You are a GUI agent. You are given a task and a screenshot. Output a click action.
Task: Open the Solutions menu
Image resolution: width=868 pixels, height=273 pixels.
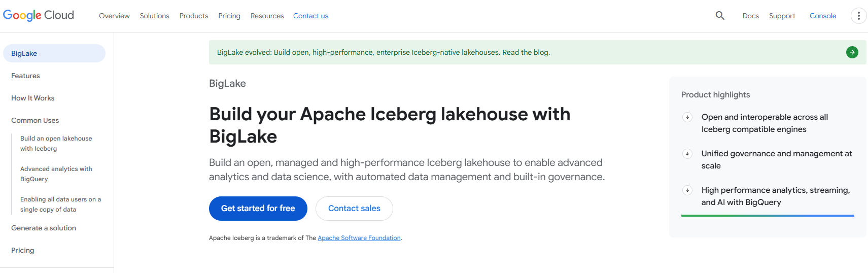pos(154,16)
